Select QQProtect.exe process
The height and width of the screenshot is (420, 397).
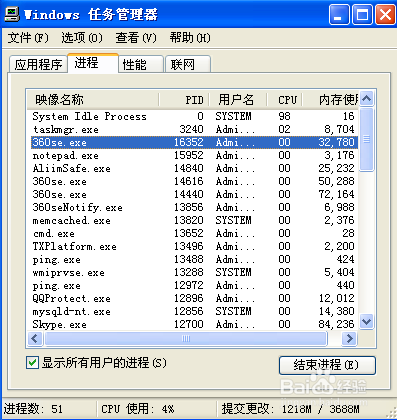click(x=193, y=298)
